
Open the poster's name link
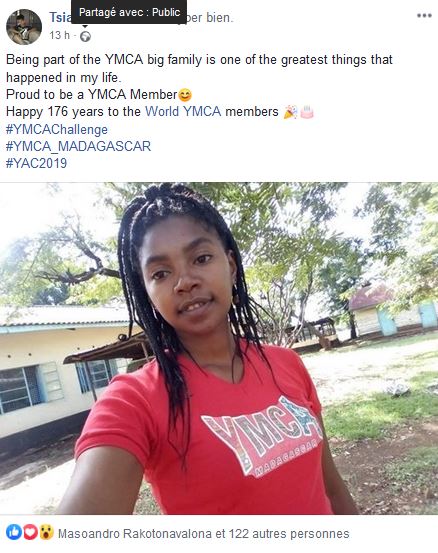point(60,17)
